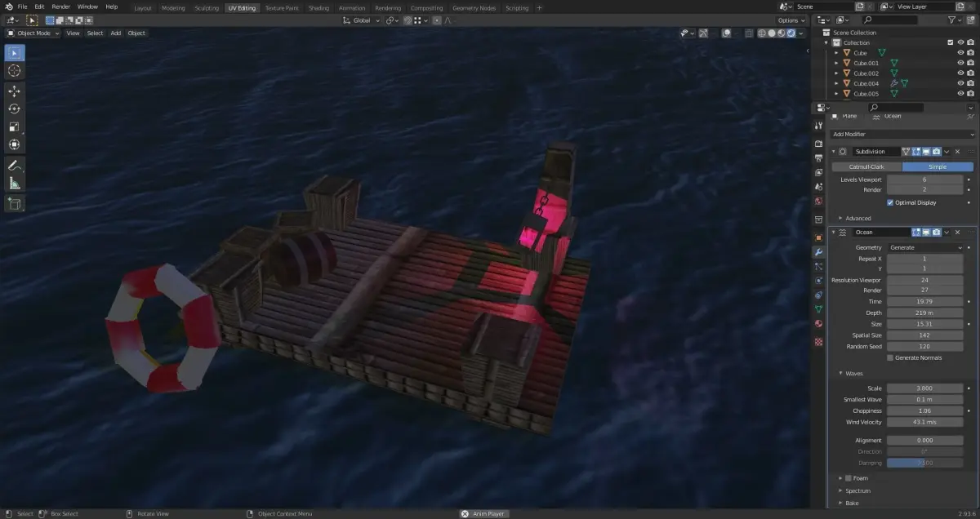
Task: Click the Damping slider
Action: click(925, 463)
